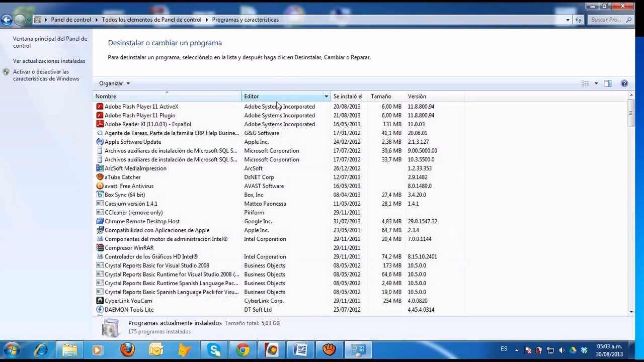Click the search magnifier icon
Image resolution: width=644 pixels, height=362 pixels.
point(629,20)
